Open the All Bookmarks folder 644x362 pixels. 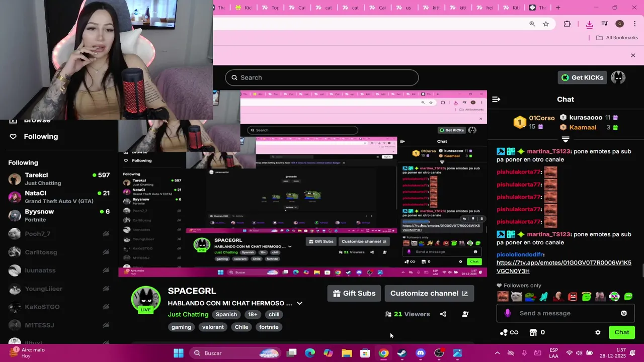pos(617,38)
